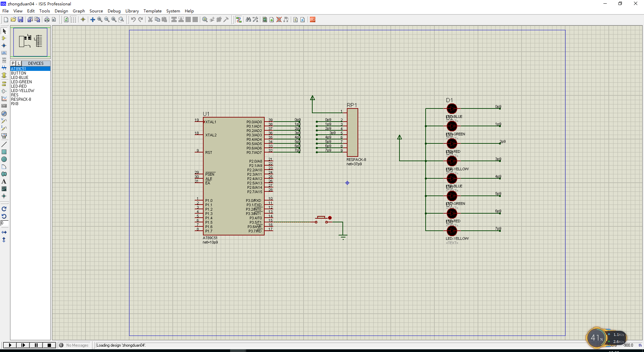Select the 2D Box graphics tool
This screenshot has width=644, height=352.
pyautogui.click(x=4, y=152)
